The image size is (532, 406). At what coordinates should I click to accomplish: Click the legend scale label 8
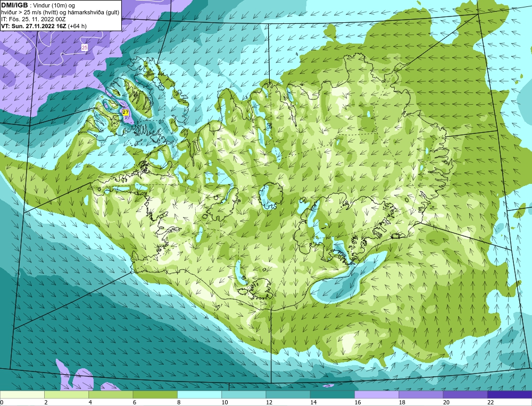pos(179,403)
